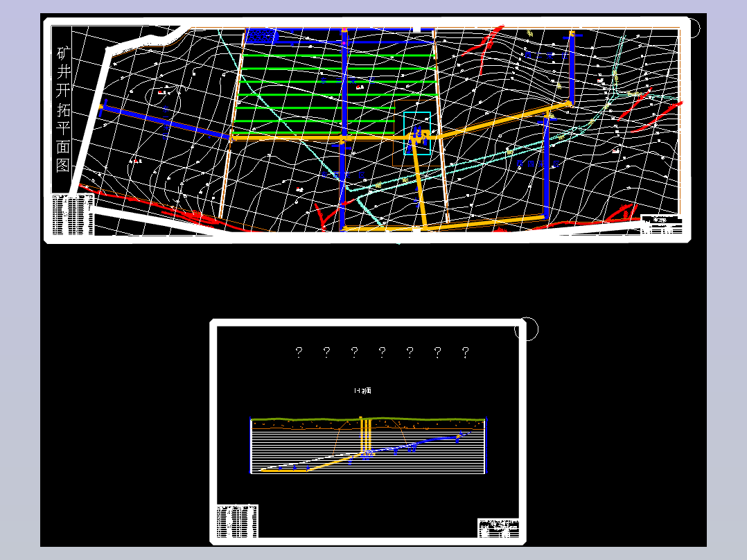This screenshot has width=747, height=560.
Task: Click the blue hatched block at the plan's top
Action: coord(261,36)
